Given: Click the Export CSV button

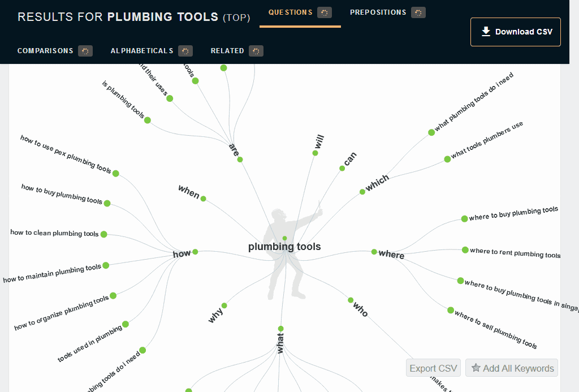Looking at the screenshot, I should (433, 368).
